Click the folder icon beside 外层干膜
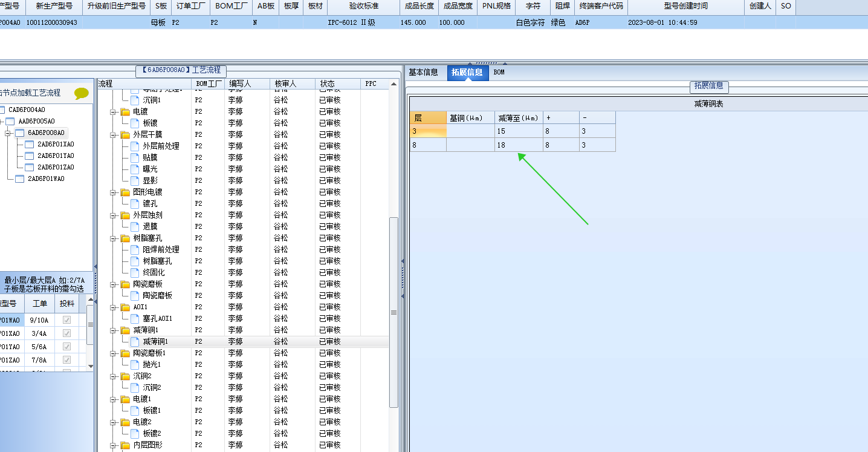Screen dimensions: 868x452 [125, 134]
